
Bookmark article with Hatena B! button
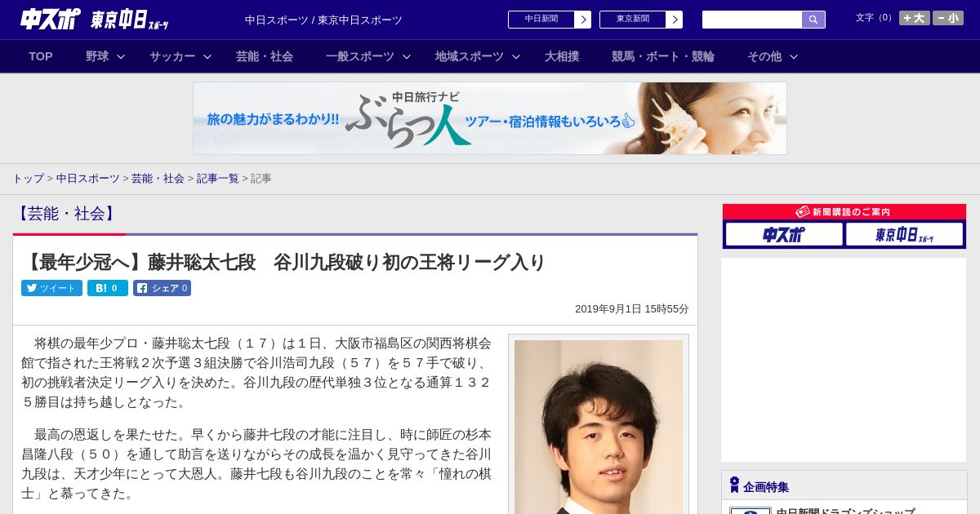108,288
